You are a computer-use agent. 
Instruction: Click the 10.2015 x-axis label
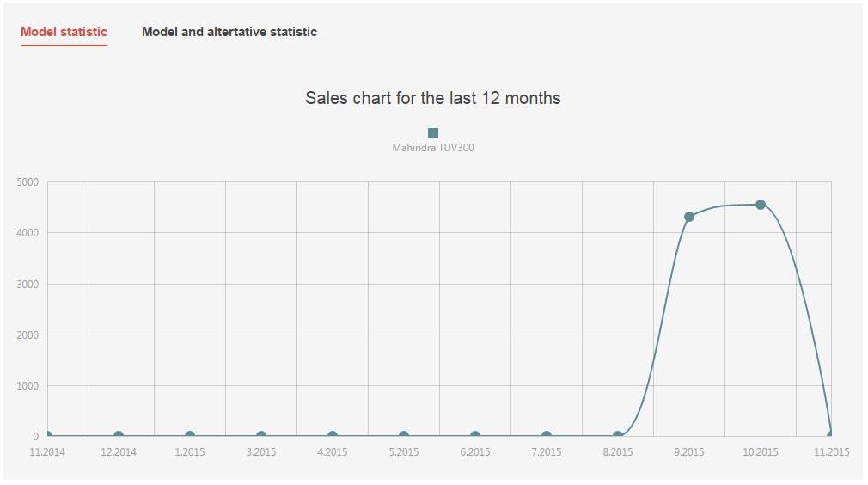(761, 451)
